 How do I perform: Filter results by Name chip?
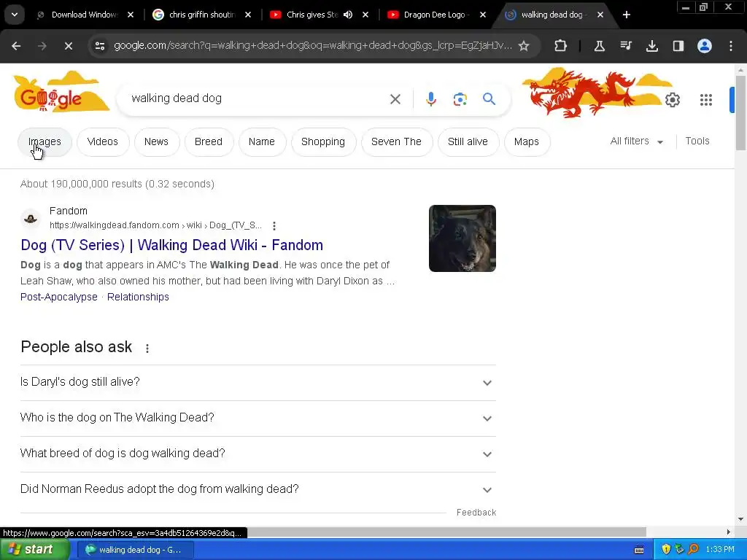tap(262, 142)
